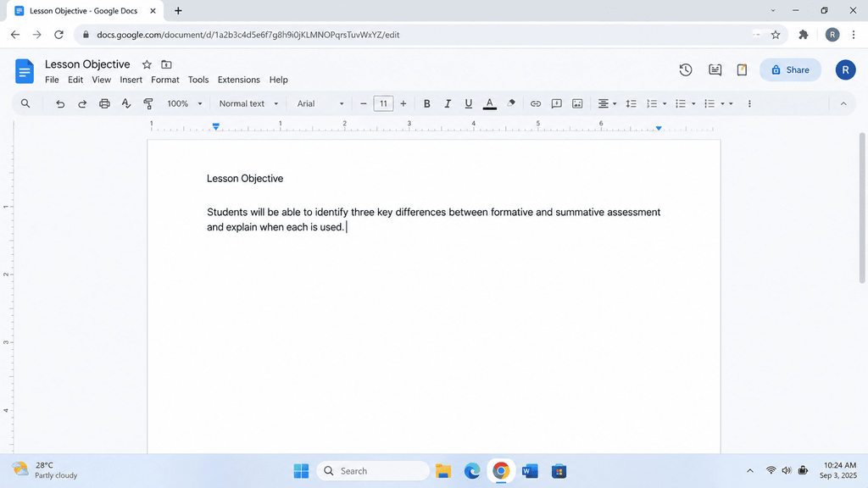Click the Undo arrow in the toolbar
Image resolution: width=868 pixels, height=488 pixels.
tap(60, 103)
